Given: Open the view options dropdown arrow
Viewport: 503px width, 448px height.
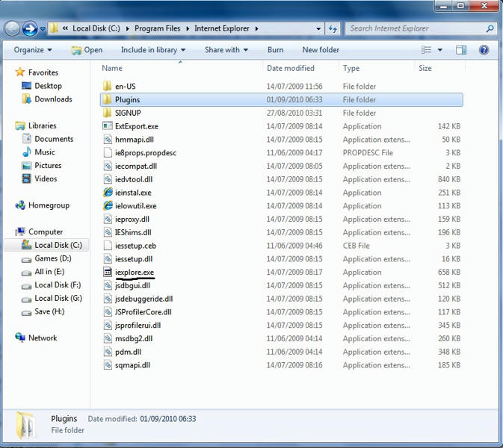Looking at the screenshot, I should (x=439, y=50).
